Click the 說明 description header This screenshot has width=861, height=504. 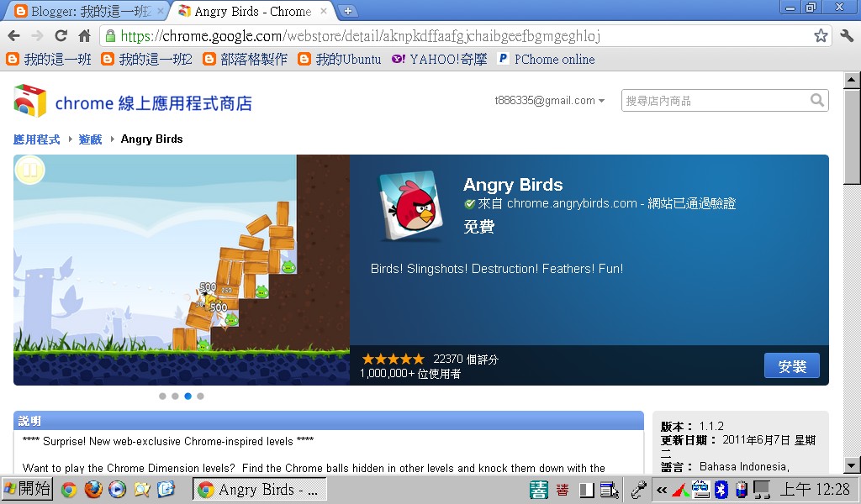(29, 421)
